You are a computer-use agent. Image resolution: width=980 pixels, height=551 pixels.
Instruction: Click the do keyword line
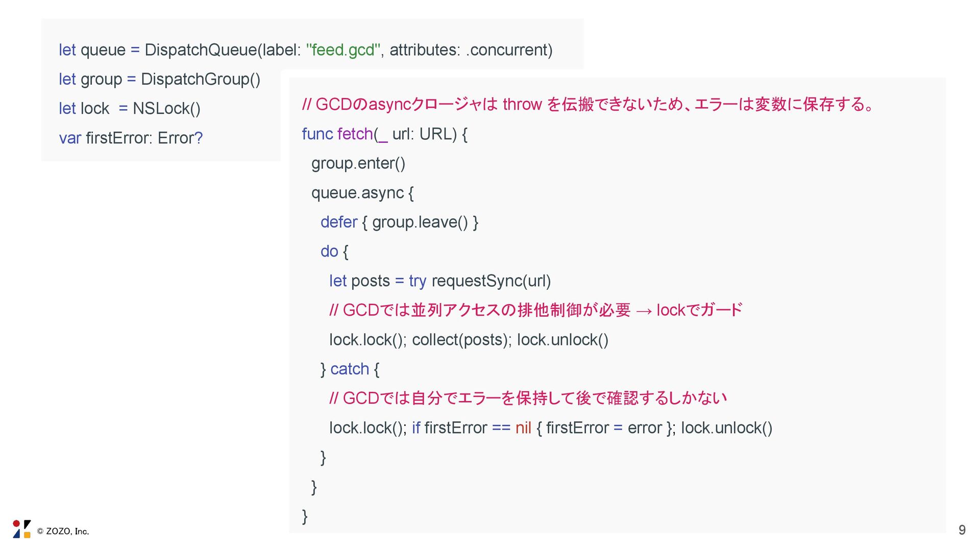click(x=329, y=252)
